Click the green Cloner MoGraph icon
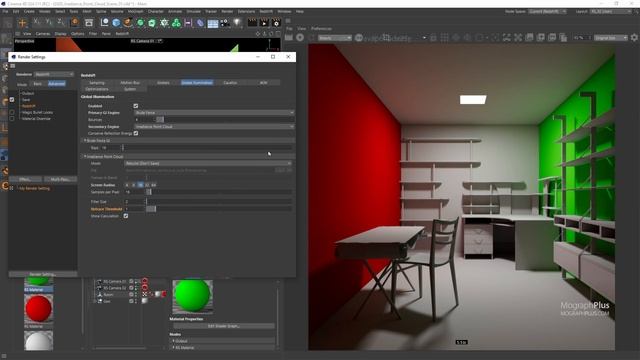Viewport: 640px width, 360px height. [164, 23]
